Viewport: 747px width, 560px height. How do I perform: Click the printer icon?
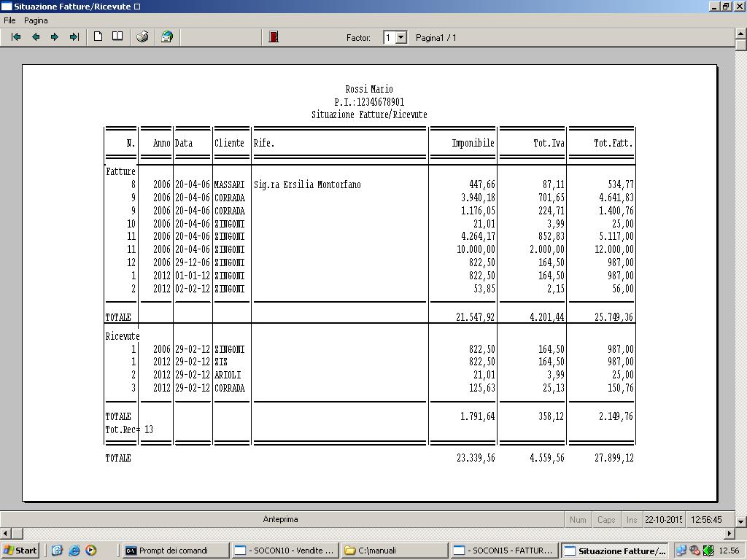[142, 36]
